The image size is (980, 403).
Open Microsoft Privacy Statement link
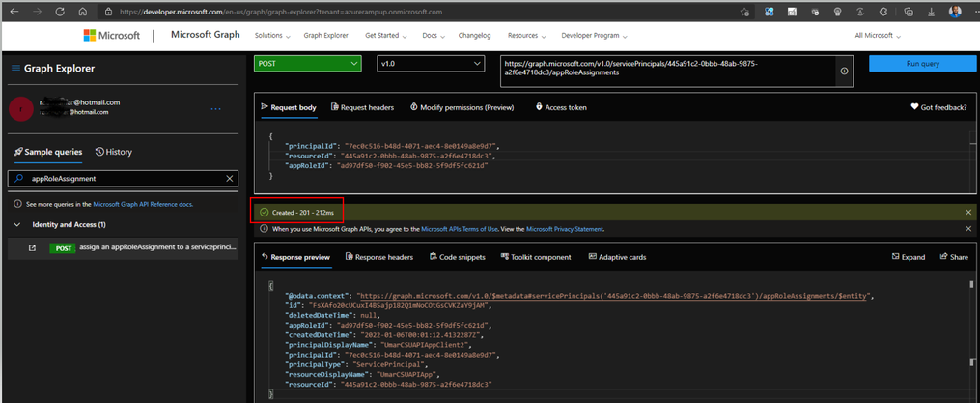point(565,229)
